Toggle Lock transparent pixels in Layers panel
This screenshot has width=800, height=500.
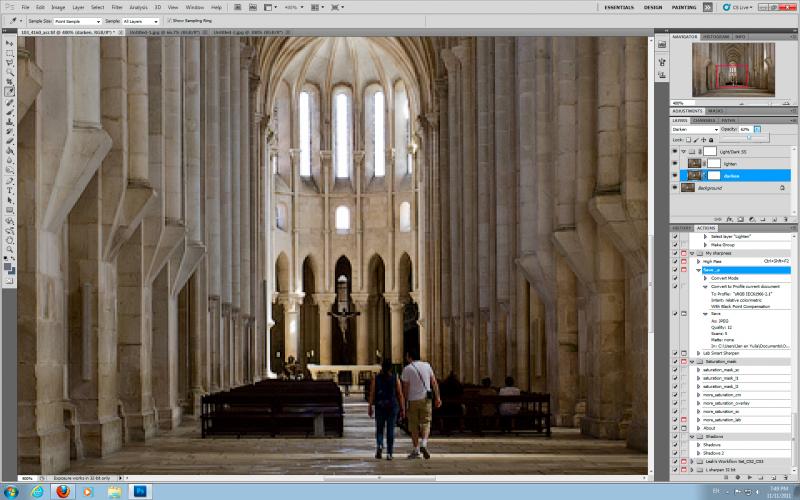[x=688, y=140]
